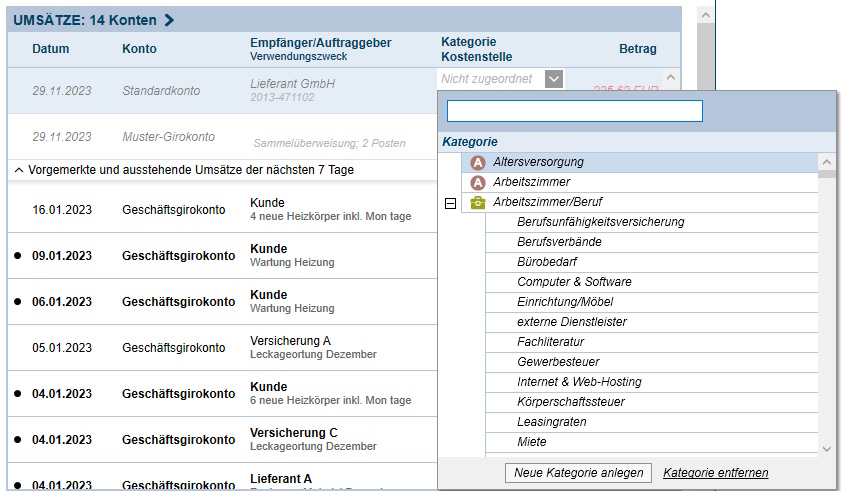Click the Kategorie Kostenstelle column header
The image size is (841, 491).
(476, 49)
